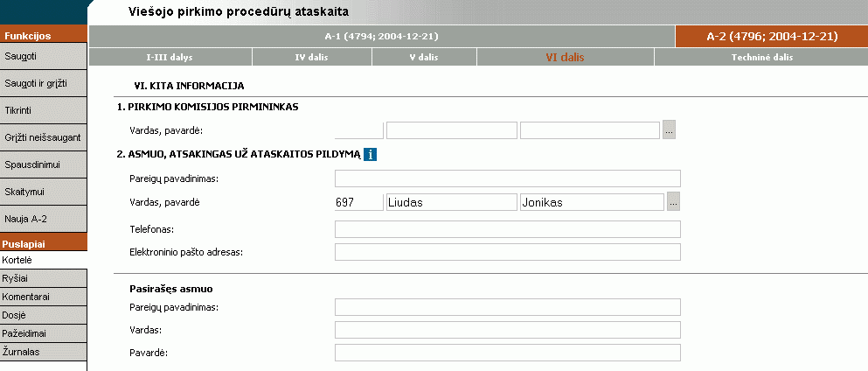Open lookup button beside Jonikas surname field

coord(674,202)
